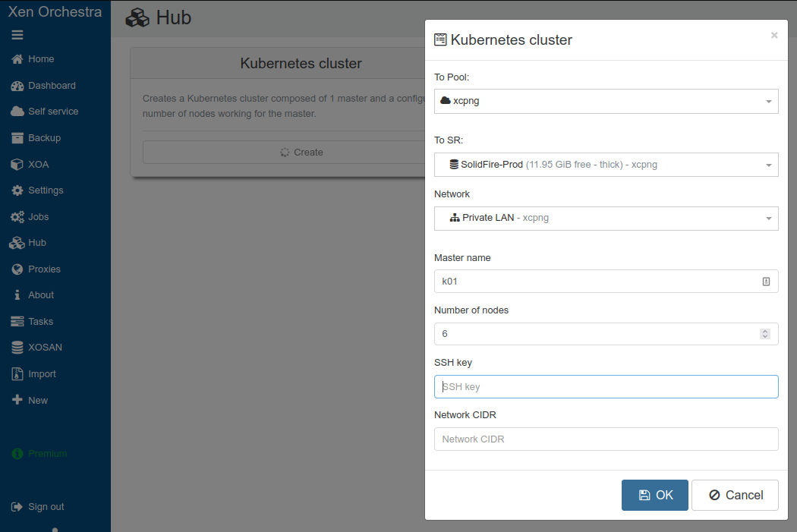Click the Xen Orchestra title link

point(55,11)
